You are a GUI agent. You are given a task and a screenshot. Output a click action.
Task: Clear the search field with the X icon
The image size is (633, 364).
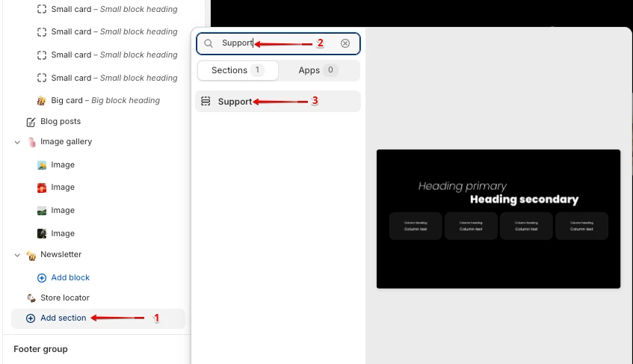(x=345, y=43)
